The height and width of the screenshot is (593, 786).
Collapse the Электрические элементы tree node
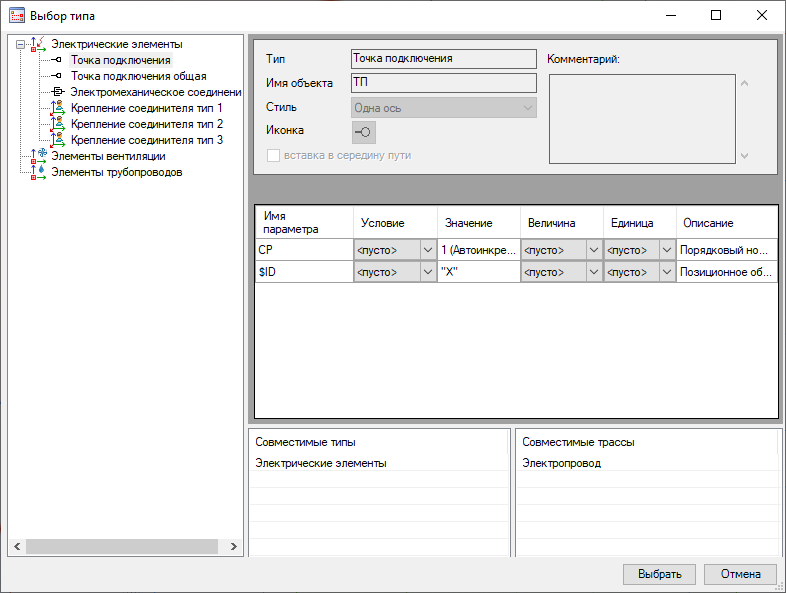20,44
